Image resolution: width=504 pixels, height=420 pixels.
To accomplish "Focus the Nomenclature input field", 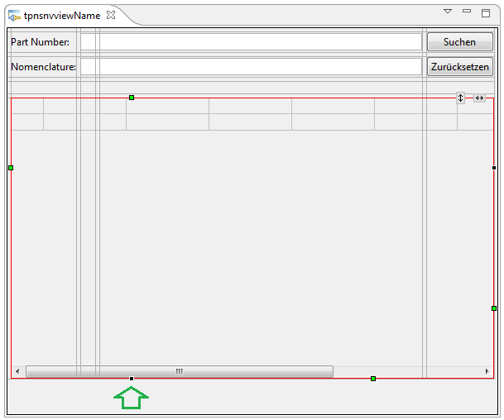I will coord(251,67).
